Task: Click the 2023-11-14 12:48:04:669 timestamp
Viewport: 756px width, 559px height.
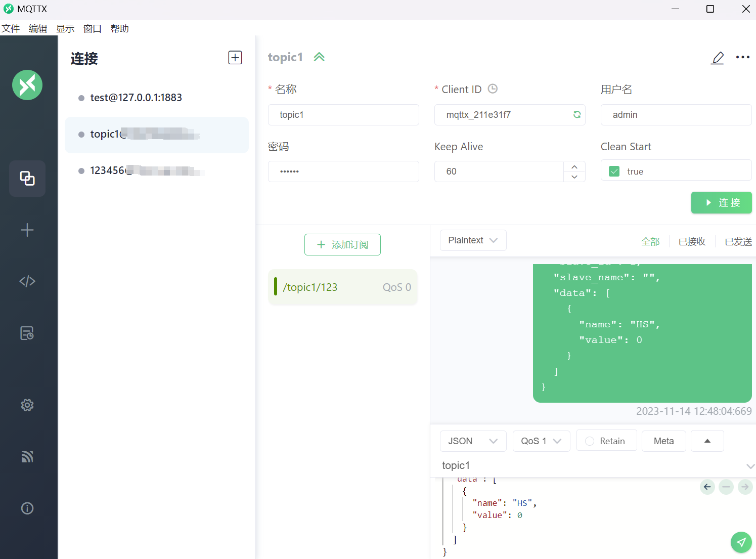Action: [694, 411]
